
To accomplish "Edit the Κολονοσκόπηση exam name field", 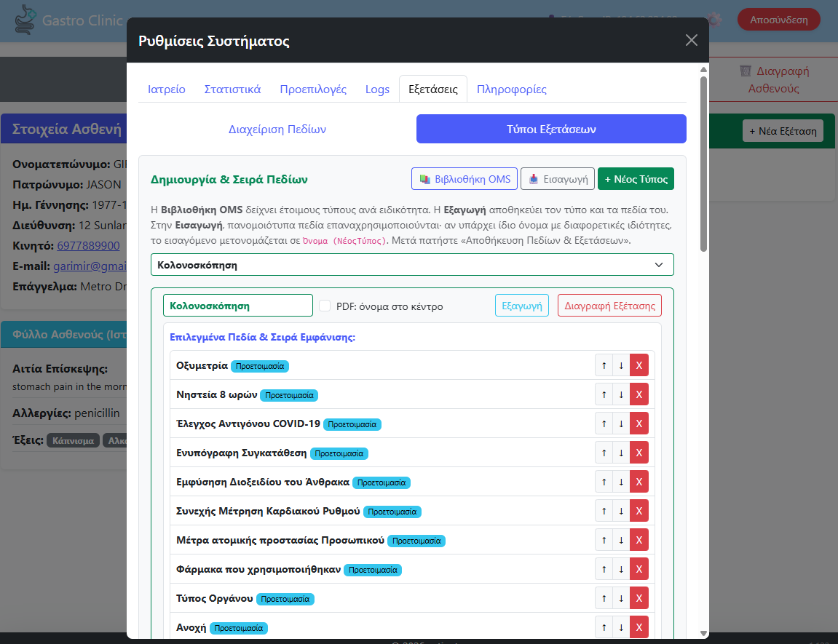I will pos(238,306).
